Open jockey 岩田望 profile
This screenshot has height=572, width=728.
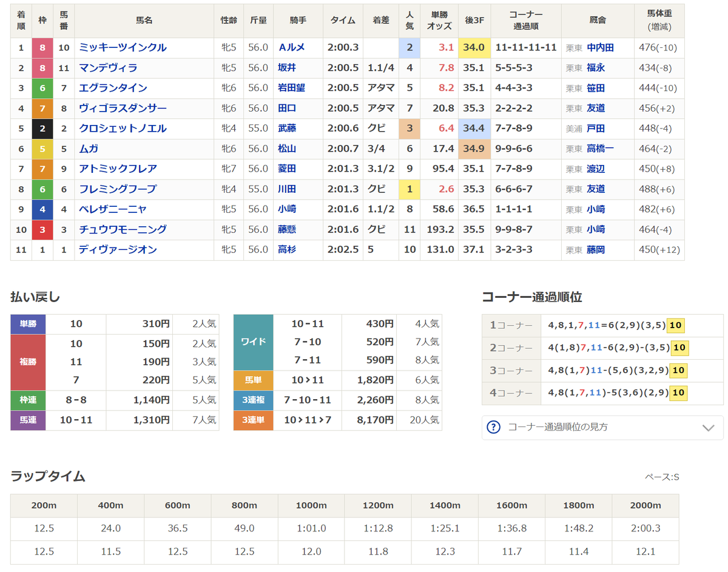[292, 88]
